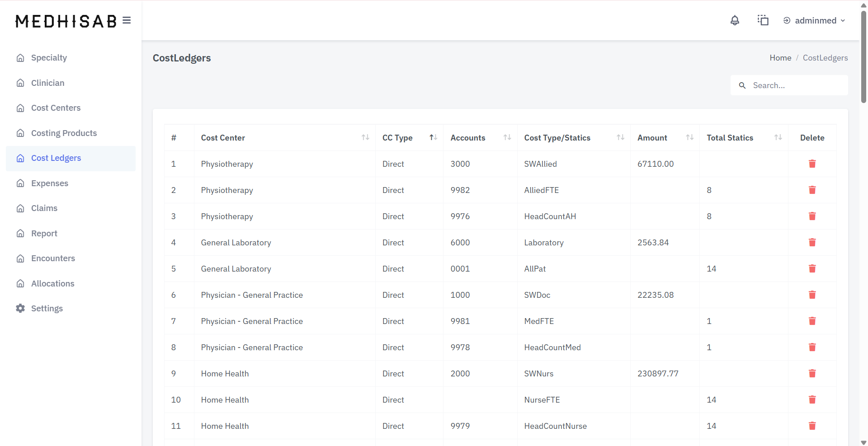Sort the Amount column
Image resolution: width=868 pixels, height=446 pixels.
click(689, 137)
